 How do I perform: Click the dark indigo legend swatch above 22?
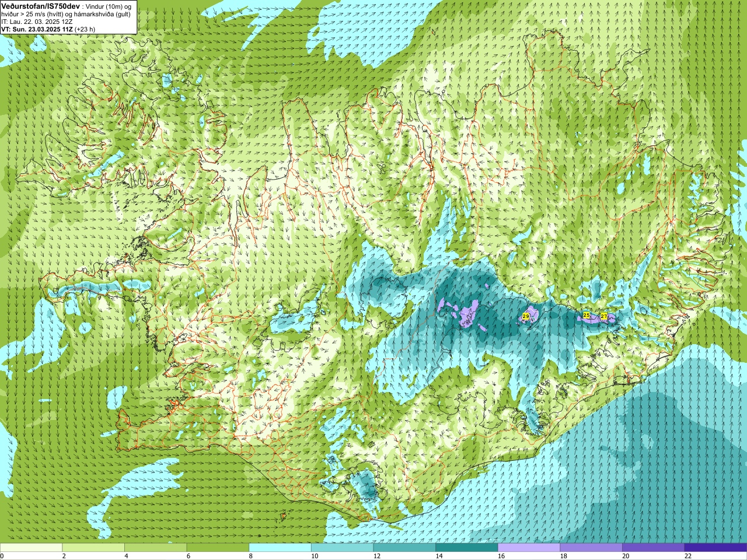tap(715, 548)
